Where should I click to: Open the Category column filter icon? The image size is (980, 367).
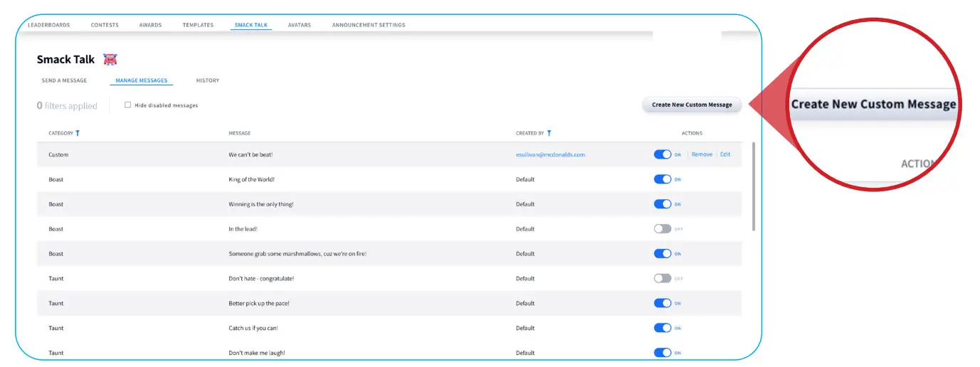pos(78,133)
